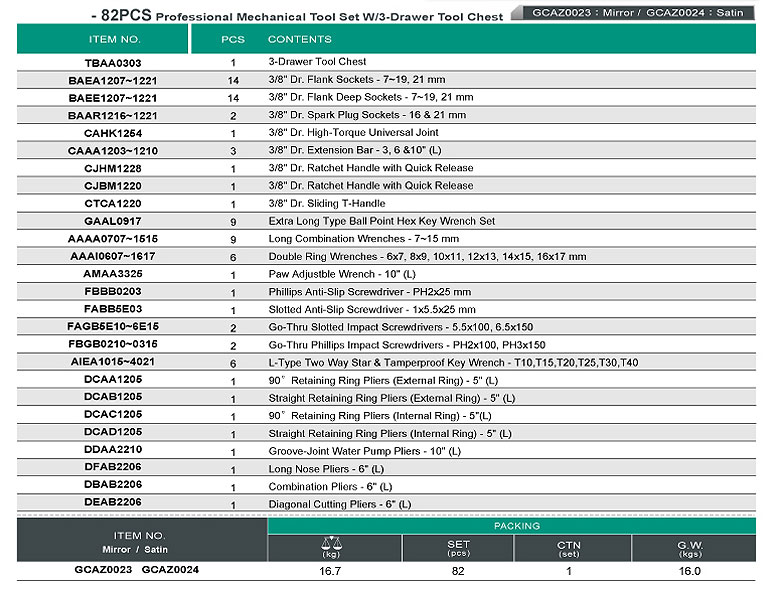This screenshot has height=590, width=780.
Task: Select the Sliding T-Handle description
Action: coord(327,203)
